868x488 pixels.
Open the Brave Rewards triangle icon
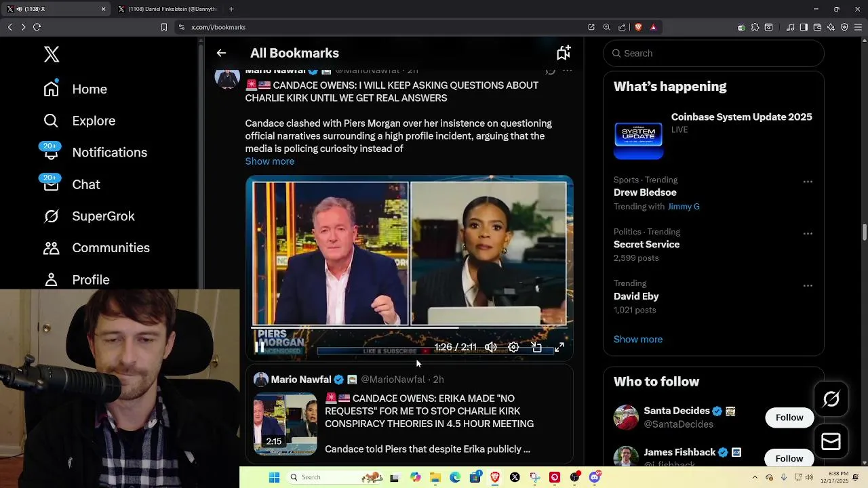click(x=653, y=27)
